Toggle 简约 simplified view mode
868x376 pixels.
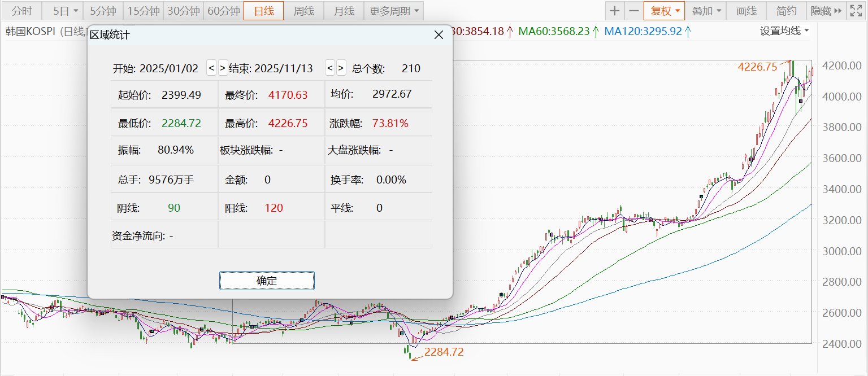(x=786, y=11)
